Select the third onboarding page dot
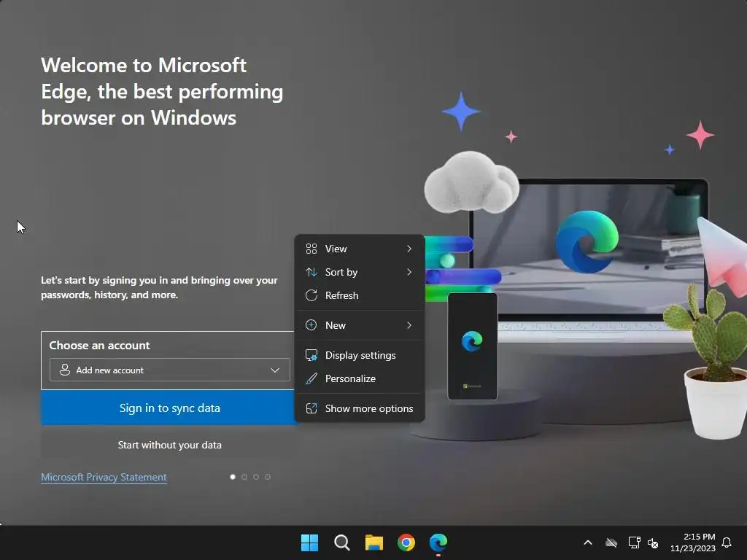747x560 pixels. click(256, 477)
